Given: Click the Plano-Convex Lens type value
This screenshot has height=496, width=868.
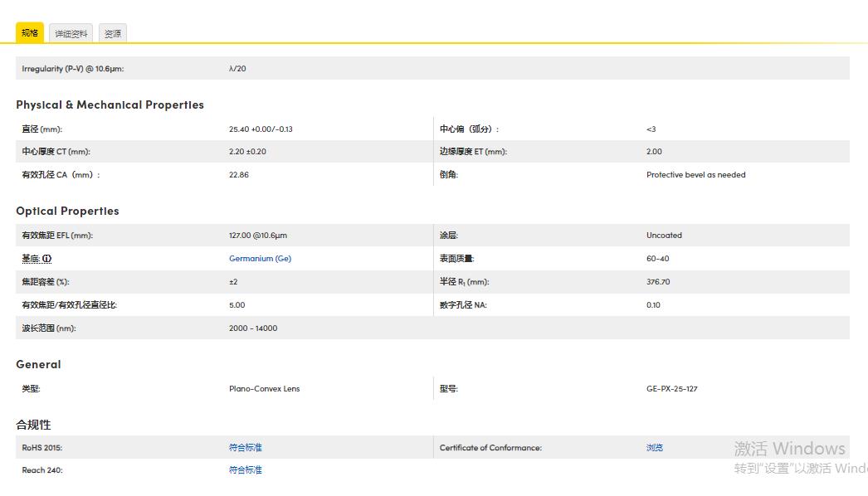Looking at the screenshot, I should [265, 388].
